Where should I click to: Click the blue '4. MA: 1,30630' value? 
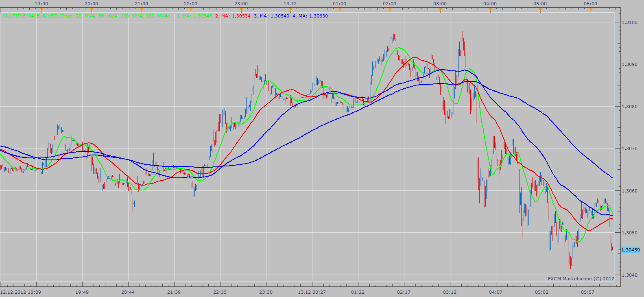pyautogui.click(x=310, y=16)
